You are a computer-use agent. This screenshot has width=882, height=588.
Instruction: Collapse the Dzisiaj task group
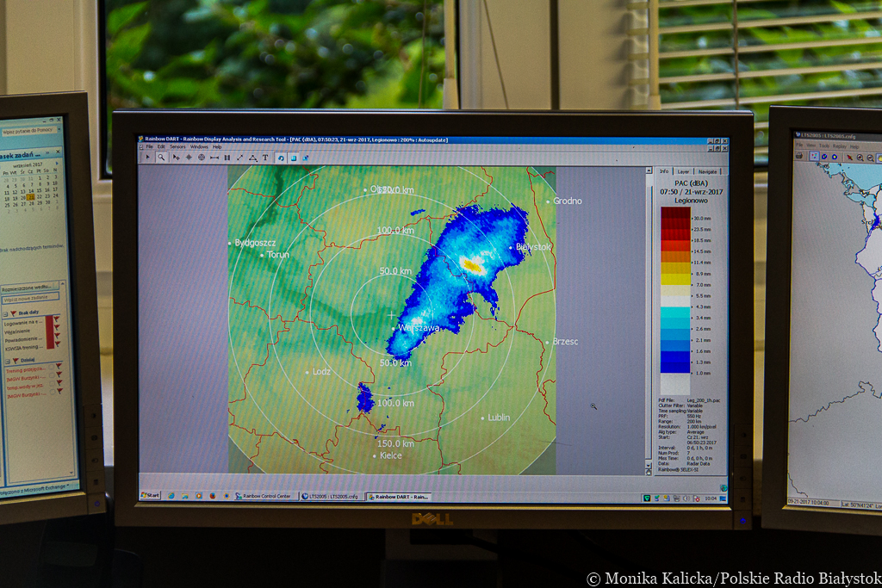pyautogui.click(x=5, y=360)
